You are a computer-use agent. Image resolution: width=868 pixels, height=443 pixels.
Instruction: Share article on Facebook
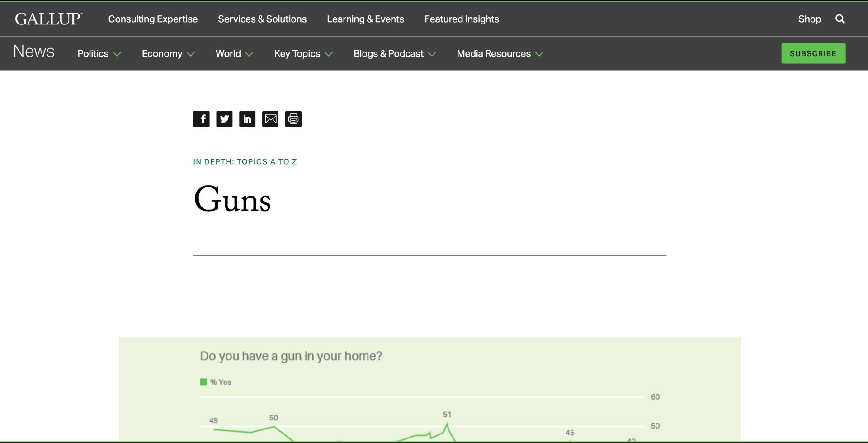point(201,119)
